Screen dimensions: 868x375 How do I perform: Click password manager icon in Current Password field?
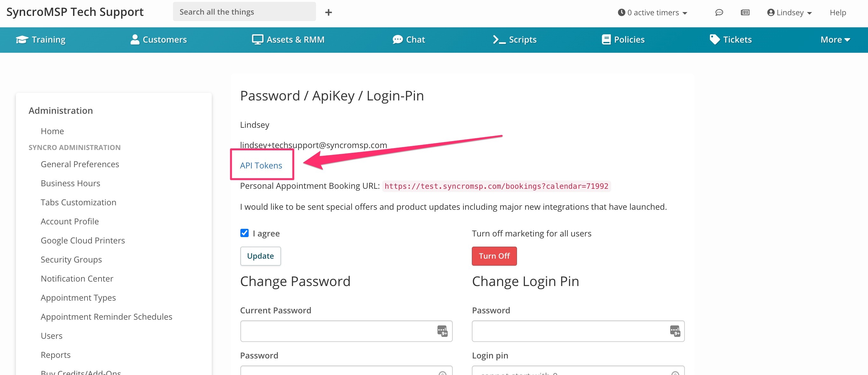tap(442, 331)
